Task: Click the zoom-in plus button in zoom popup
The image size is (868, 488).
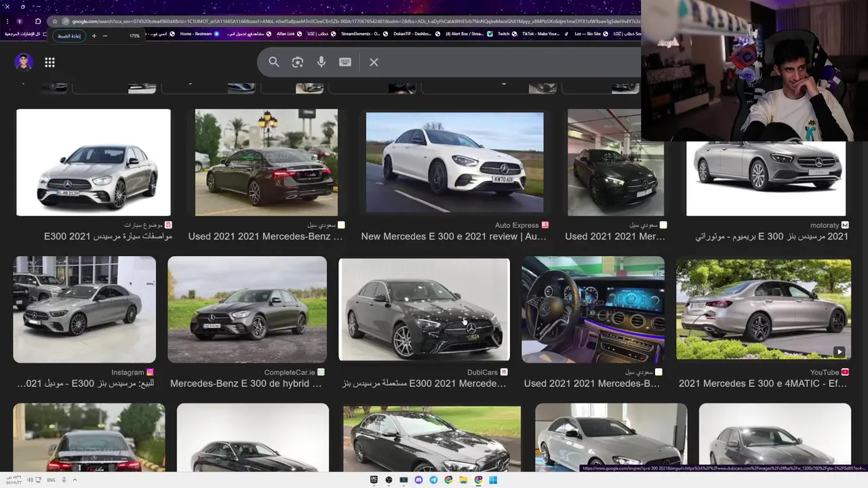Action: [94, 36]
